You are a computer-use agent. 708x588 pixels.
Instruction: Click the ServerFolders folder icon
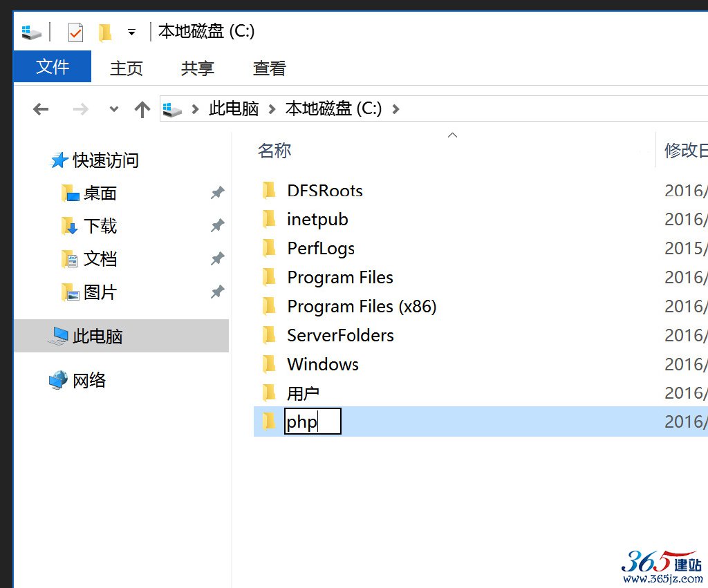point(269,335)
